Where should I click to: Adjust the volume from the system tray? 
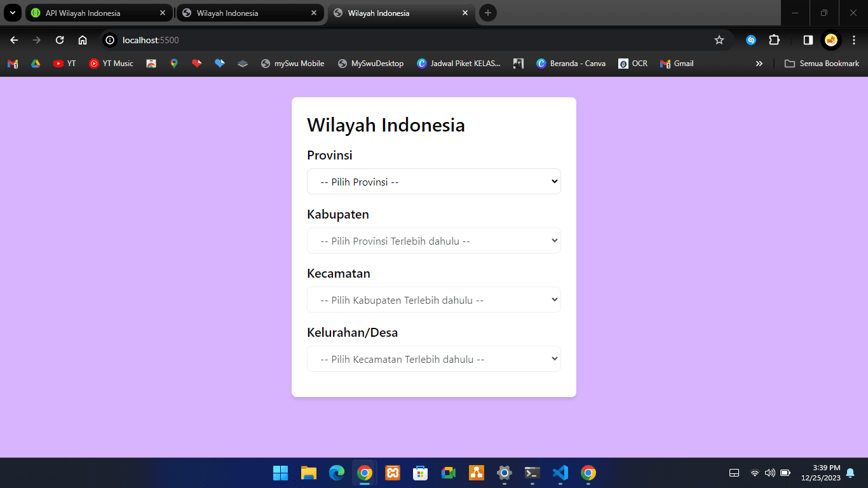pyautogui.click(x=770, y=473)
